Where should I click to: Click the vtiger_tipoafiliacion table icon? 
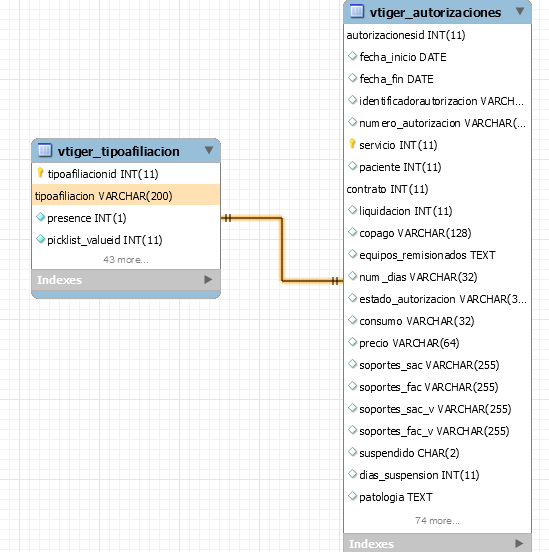tap(45, 150)
